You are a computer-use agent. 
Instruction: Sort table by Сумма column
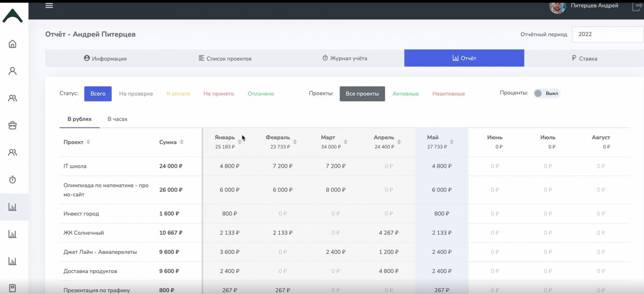coord(182,142)
